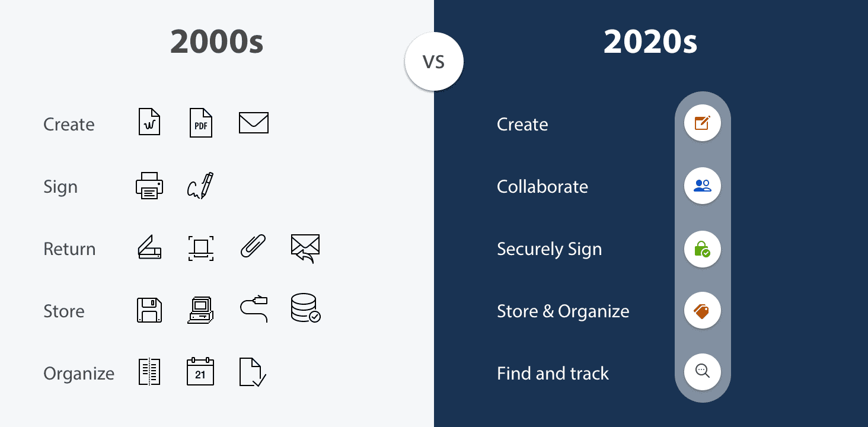Select the paperclip attachment icon
Viewport: 868px width, 427px height.
coord(253,247)
